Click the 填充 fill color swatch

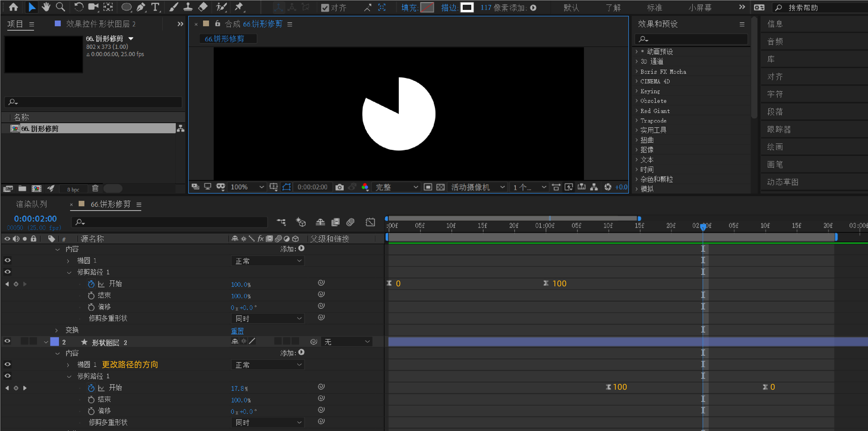pos(427,8)
